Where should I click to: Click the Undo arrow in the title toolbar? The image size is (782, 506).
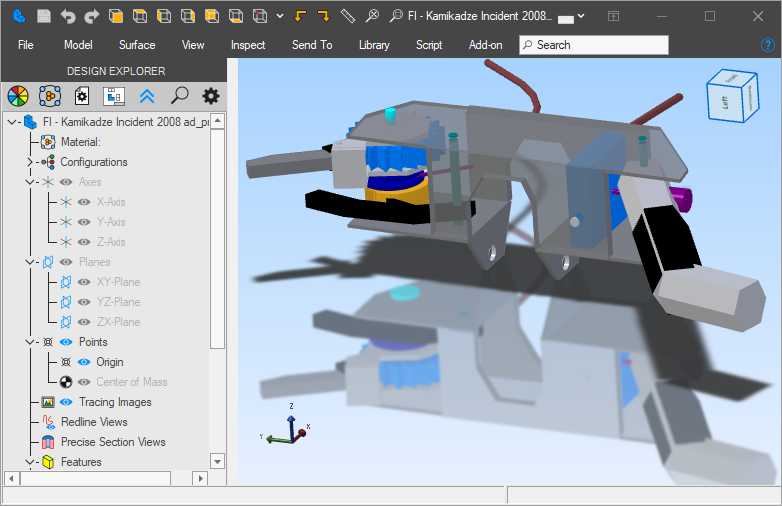click(68, 16)
